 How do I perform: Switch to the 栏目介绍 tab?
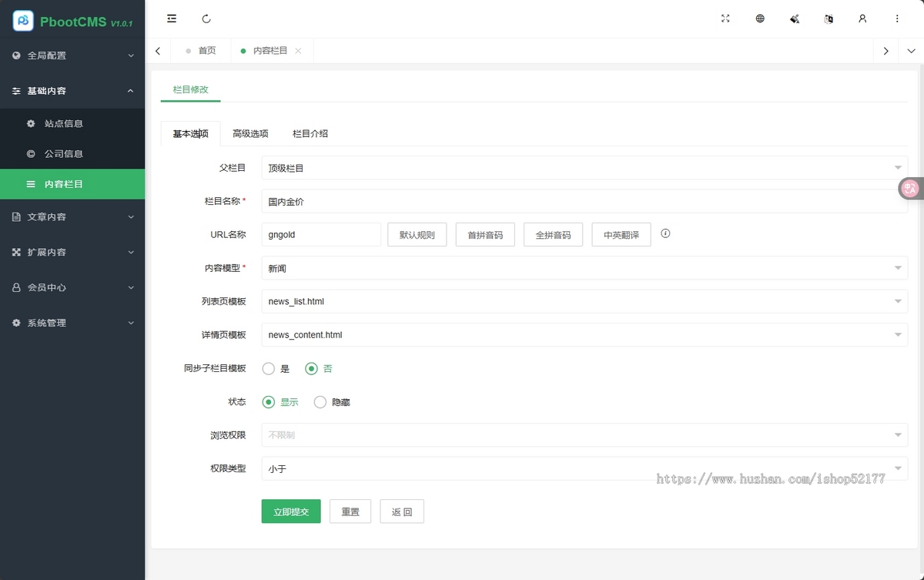(x=310, y=133)
